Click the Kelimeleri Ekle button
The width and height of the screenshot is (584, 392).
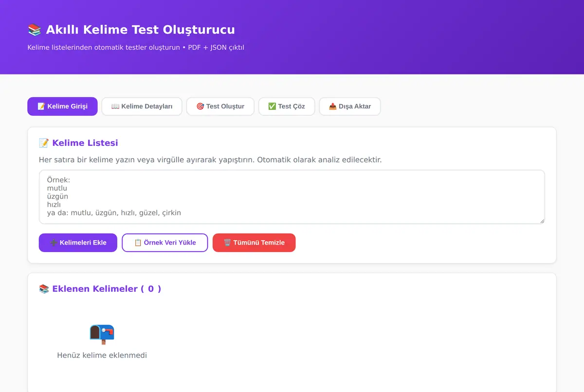[x=78, y=243]
